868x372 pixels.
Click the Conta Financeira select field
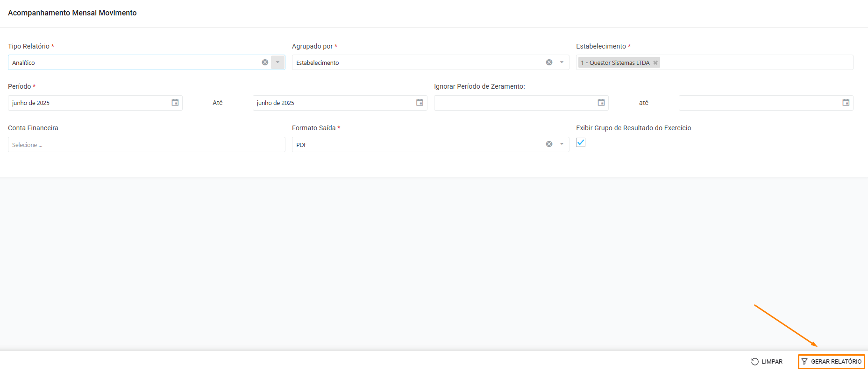[146, 145]
